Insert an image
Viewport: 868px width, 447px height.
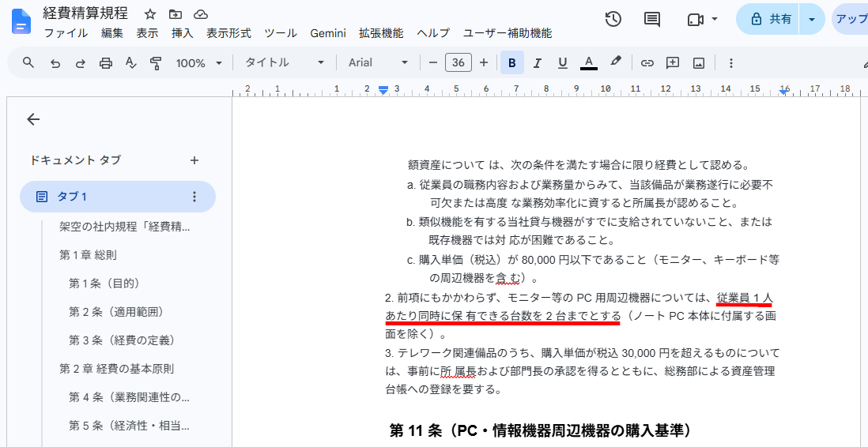pyautogui.click(x=699, y=62)
